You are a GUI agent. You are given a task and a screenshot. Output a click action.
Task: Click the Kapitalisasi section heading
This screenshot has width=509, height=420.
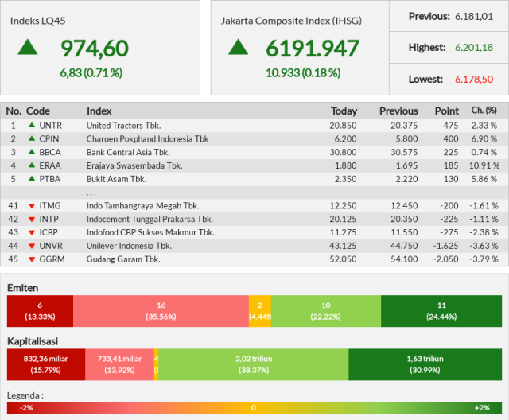pos(33,341)
